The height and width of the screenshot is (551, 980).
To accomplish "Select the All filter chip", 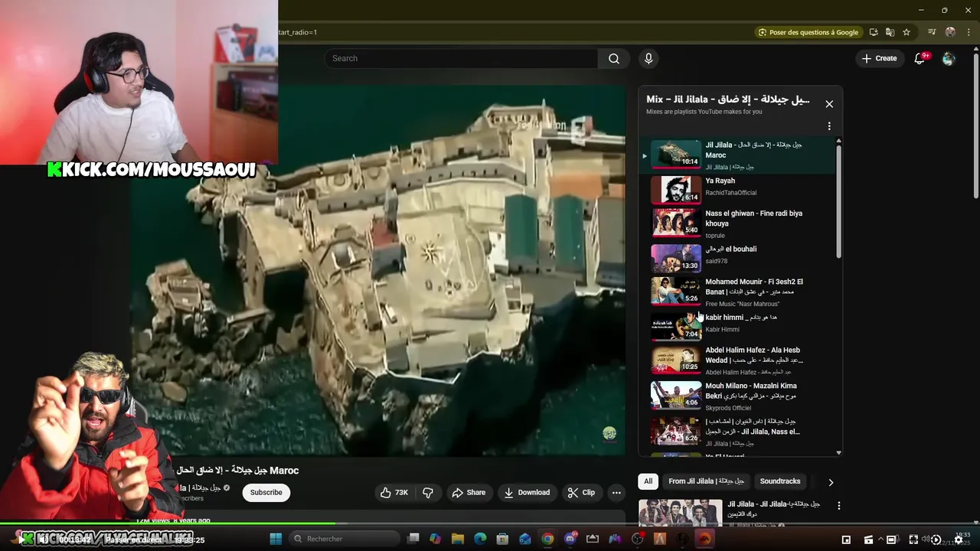I will pos(648,481).
